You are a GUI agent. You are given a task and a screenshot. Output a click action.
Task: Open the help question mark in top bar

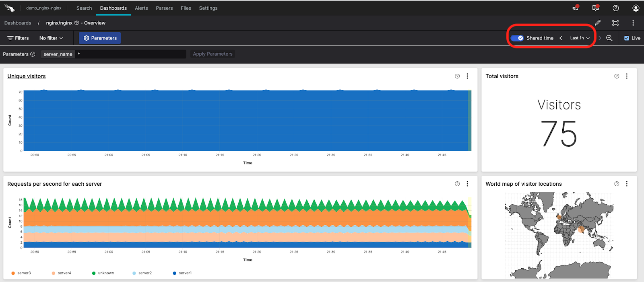point(615,8)
